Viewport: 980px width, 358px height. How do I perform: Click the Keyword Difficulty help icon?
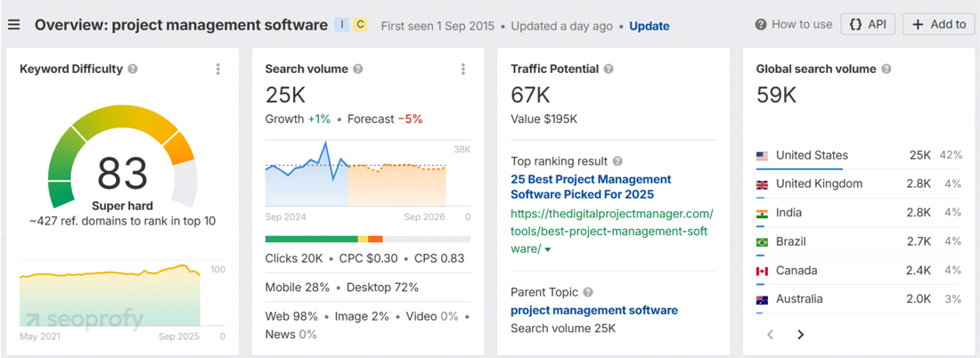click(x=133, y=69)
